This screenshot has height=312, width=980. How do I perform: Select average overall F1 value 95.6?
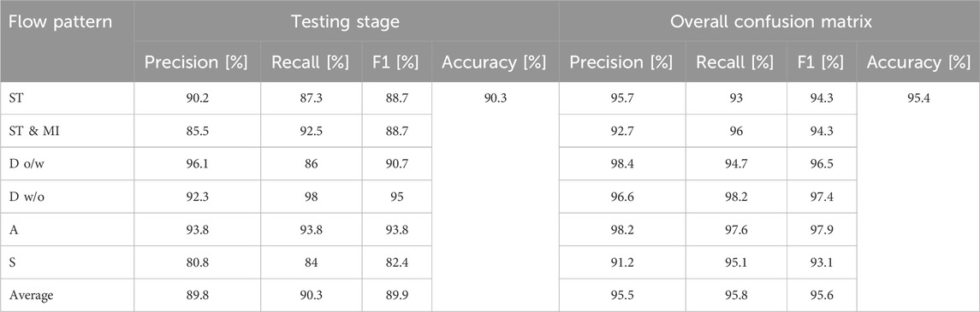click(x=822, y=296)
